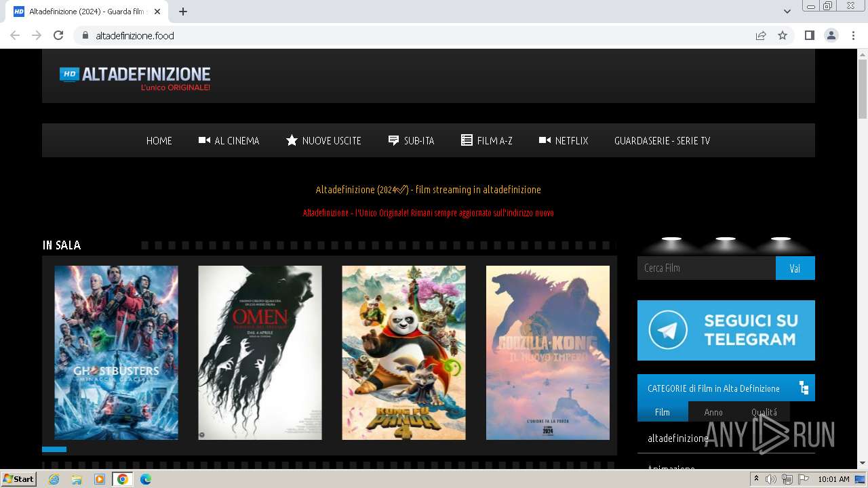
Task: Click the taskbar clock showing 10:01 AM
Action: 833,479
